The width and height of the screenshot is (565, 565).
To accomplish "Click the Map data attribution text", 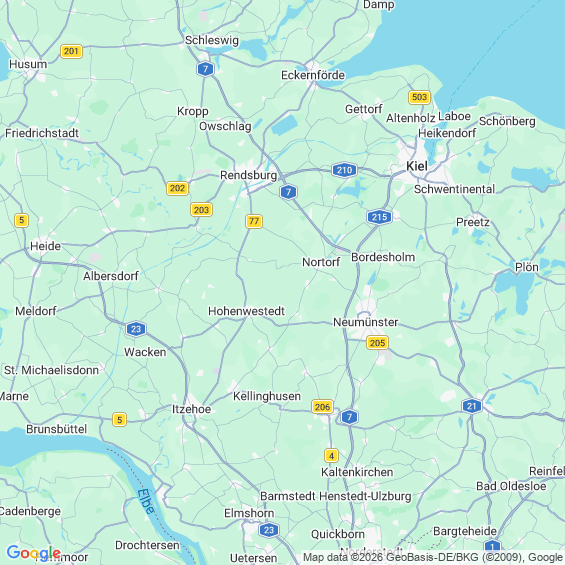I will coord(433,557).
